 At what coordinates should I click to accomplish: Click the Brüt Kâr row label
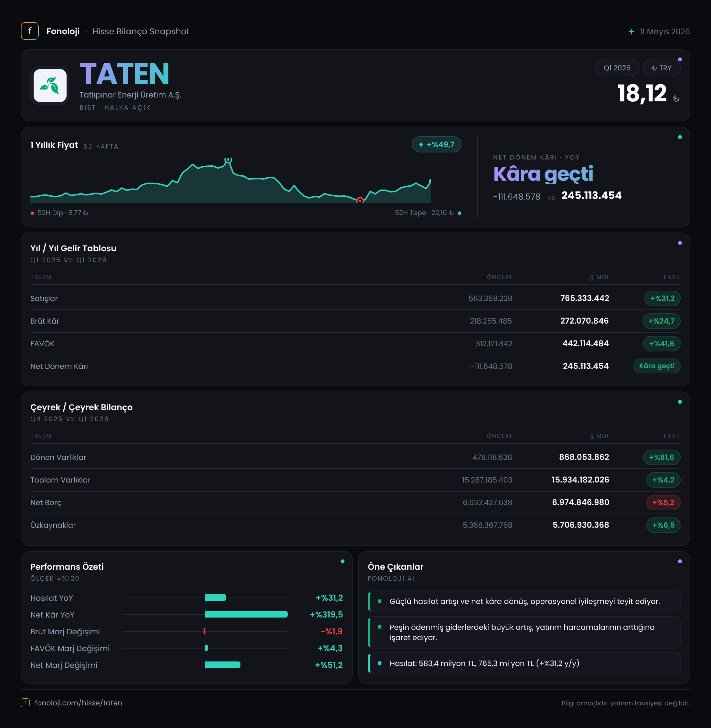45,321
